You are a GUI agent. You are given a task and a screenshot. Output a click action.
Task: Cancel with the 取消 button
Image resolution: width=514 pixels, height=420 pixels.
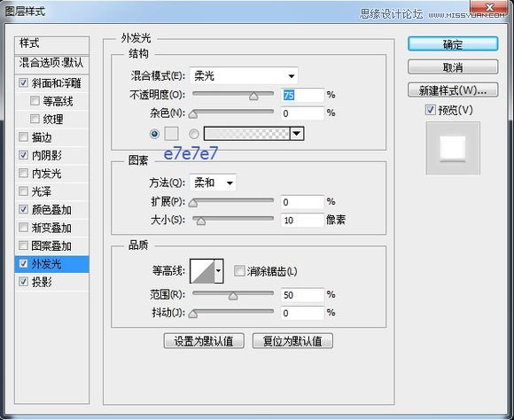tap(453, 67)
